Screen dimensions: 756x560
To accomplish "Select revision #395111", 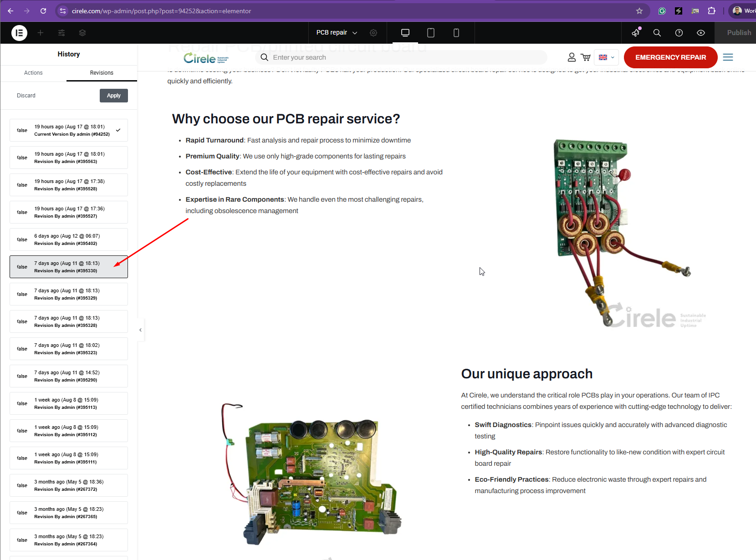I will (x=69, y=458).
